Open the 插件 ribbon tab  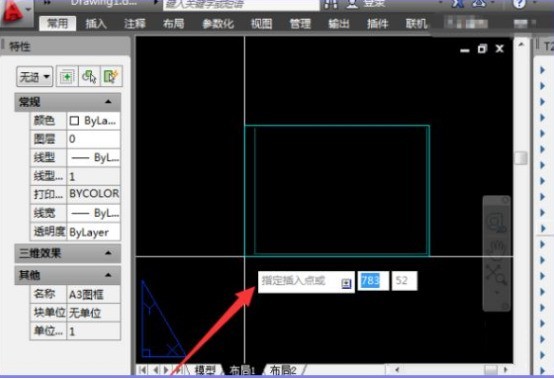[x=377, y=24]
